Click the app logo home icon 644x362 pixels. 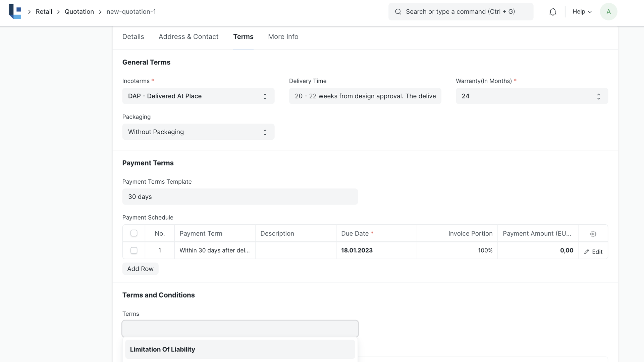tap(15, 12)
